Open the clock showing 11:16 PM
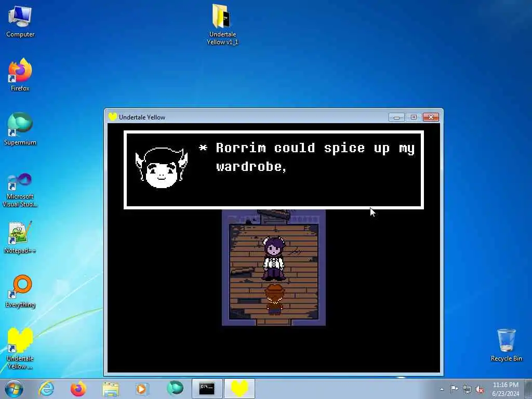This screenshot has height=399, width=532. (506, 389)
